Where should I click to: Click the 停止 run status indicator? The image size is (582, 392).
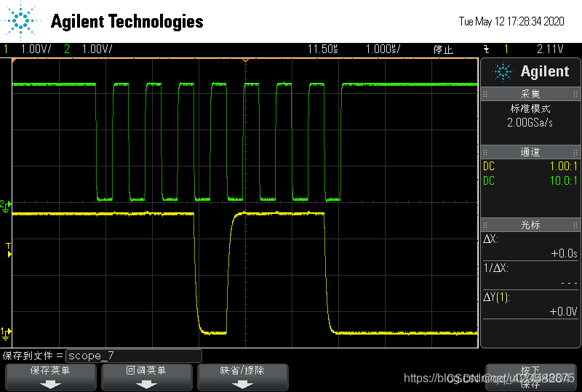point(443,49)
